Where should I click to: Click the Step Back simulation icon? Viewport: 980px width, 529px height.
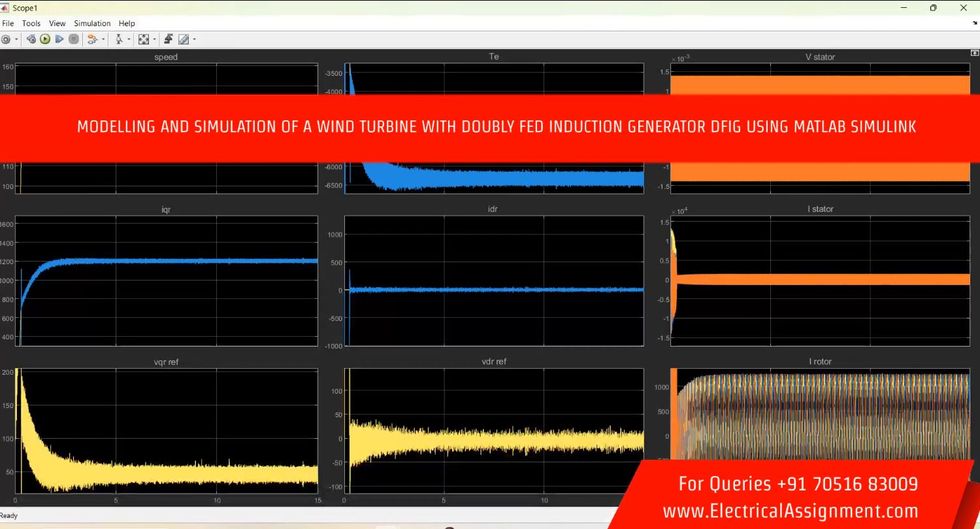click(x=31, y=39)
